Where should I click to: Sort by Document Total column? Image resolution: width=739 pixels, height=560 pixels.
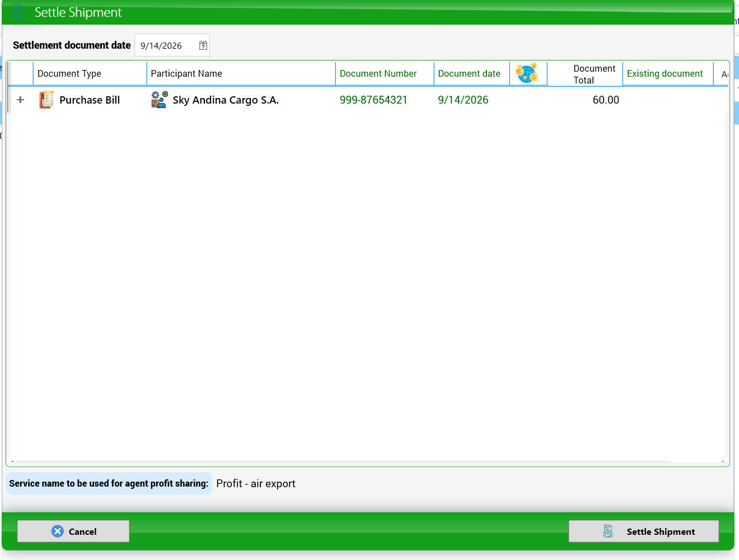585,74
